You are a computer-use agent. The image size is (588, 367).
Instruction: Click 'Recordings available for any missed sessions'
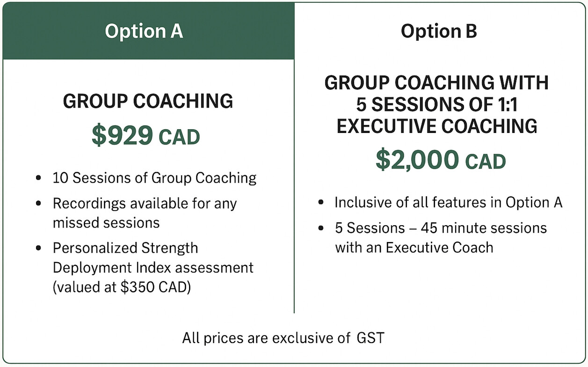point(145,213)
